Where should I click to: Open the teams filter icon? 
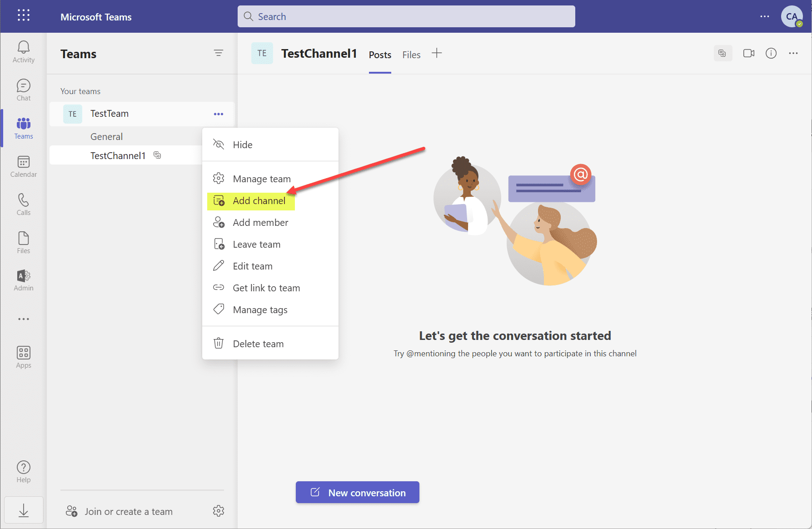(x=219, y=53)
